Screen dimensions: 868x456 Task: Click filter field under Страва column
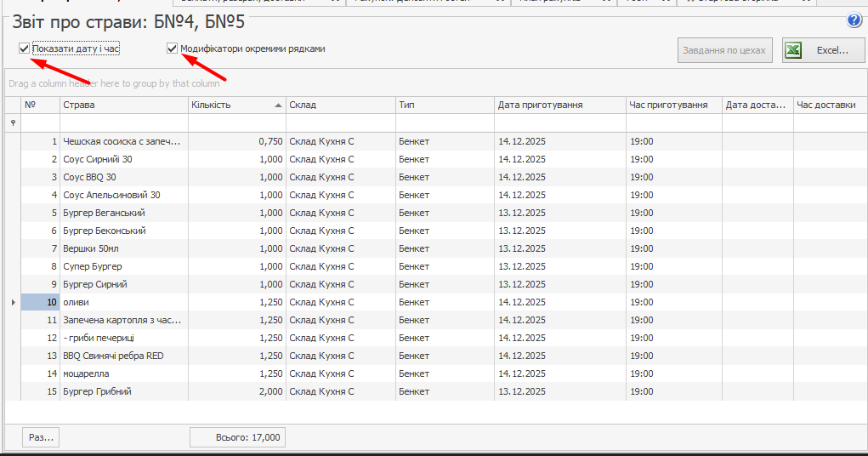point(123,123)
